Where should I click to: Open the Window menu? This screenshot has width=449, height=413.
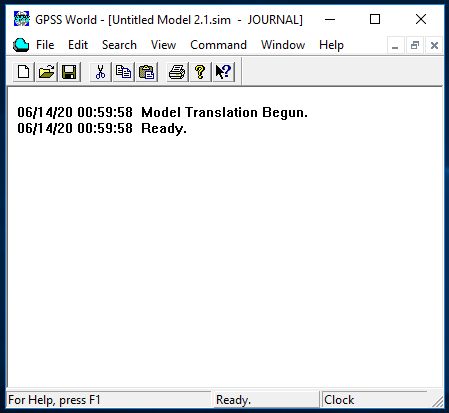point(283,45)
